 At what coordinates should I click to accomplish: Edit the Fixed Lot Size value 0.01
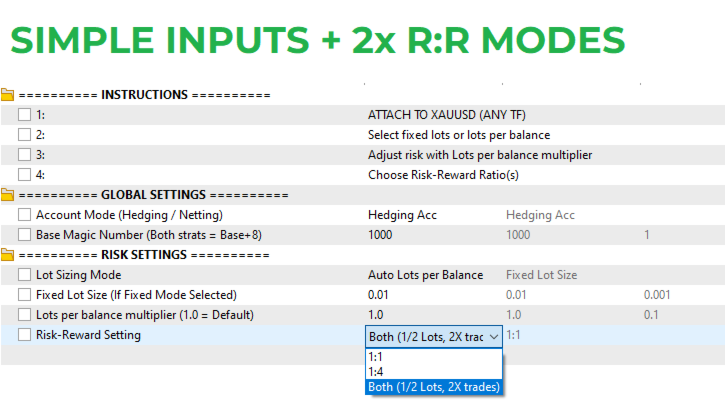coord(378,295)
